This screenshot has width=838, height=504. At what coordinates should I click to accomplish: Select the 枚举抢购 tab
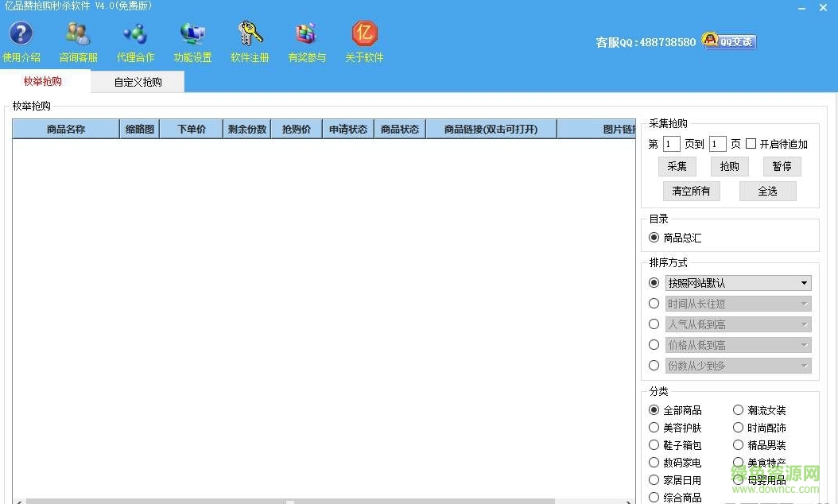pyautogui.click(x=44, y=81)
